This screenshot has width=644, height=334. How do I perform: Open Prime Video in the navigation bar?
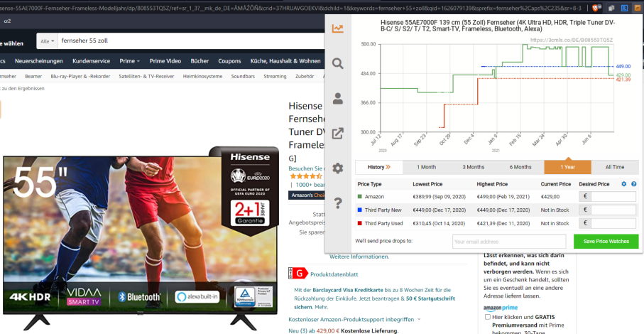165,61
